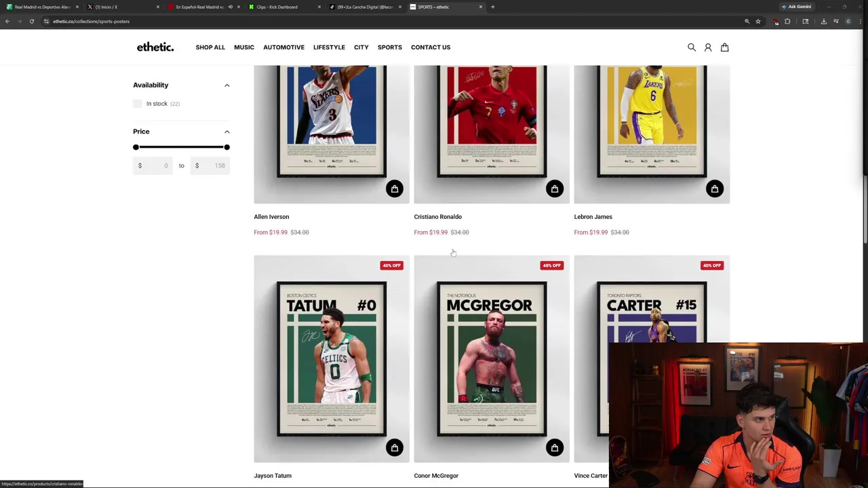Switch to the La Cancha Digital TikTok tab
The image size is (868, 488).
coord(364,7)
